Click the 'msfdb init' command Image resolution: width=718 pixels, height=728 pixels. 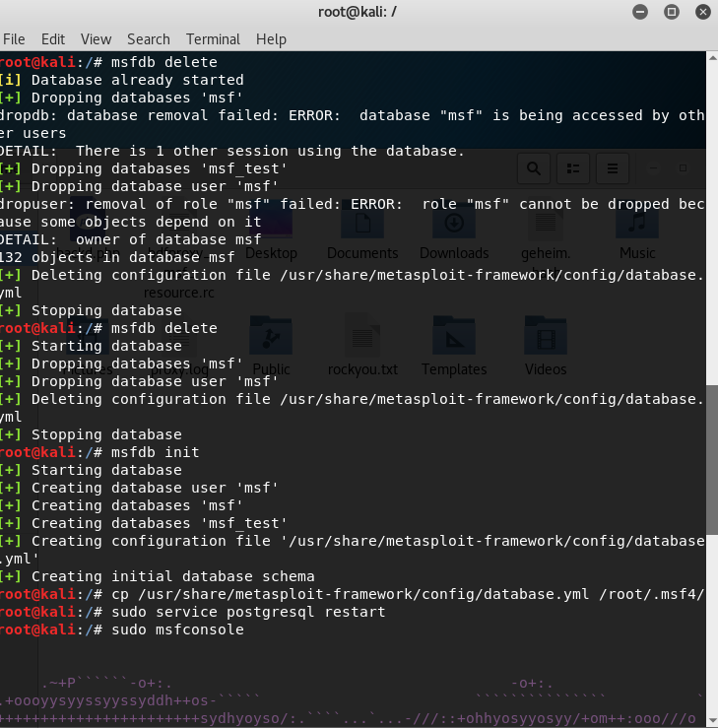[156, 452]
